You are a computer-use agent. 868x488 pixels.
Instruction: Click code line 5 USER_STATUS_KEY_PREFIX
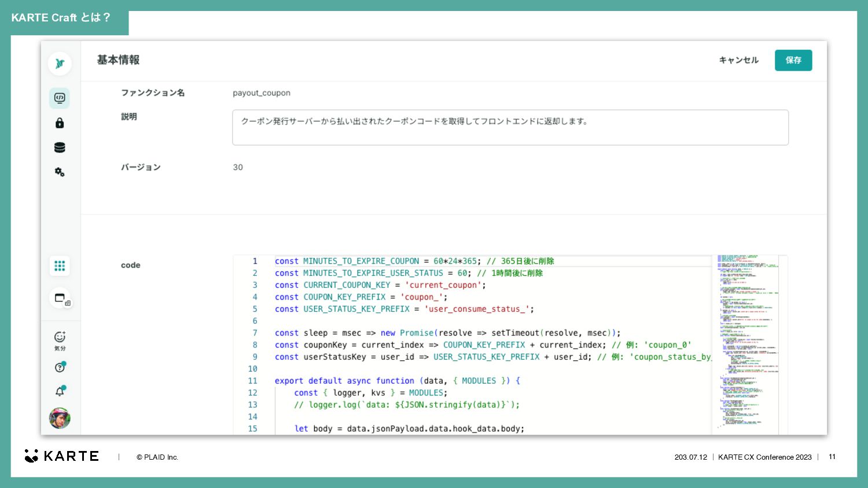[404, 309]
